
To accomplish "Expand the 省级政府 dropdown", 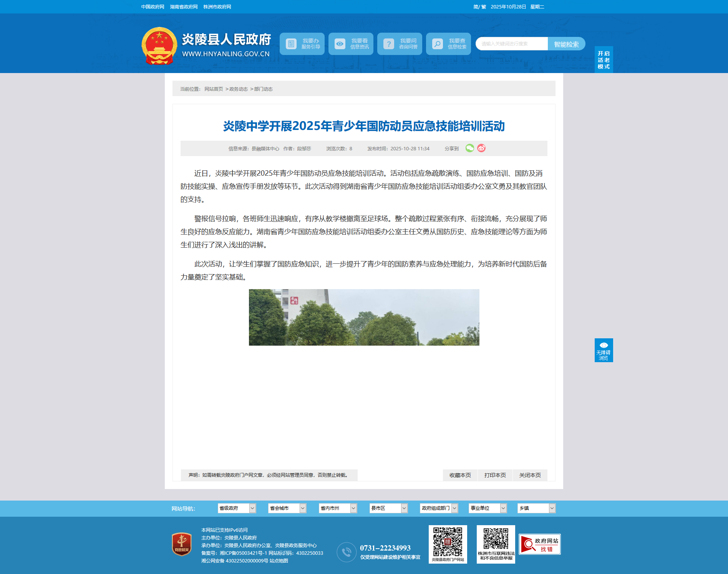I will pyautogui.click(x=237, y=508).
